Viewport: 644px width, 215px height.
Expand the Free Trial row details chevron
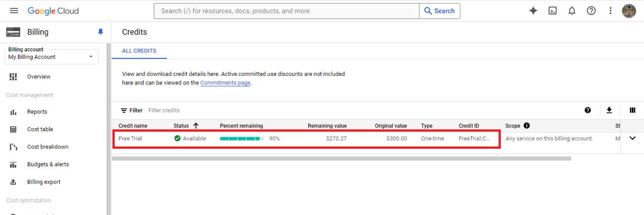coord(632,138)
